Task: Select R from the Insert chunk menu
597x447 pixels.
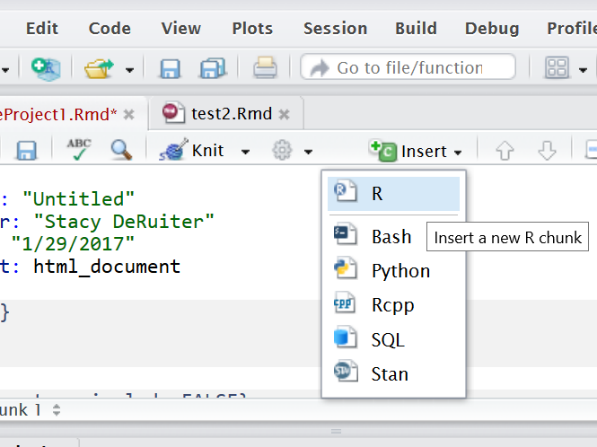Action: [394, 193]
